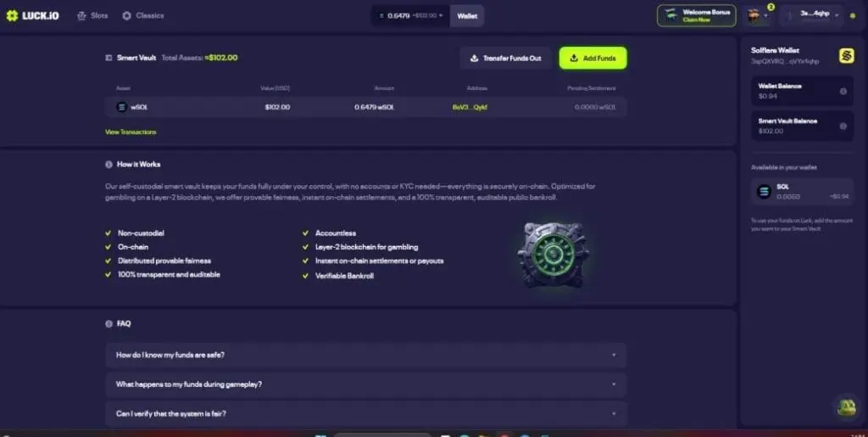Screen dimensions: 868x437
Task: Click the wSOL asset icon
Action: [x=122, y=107]
